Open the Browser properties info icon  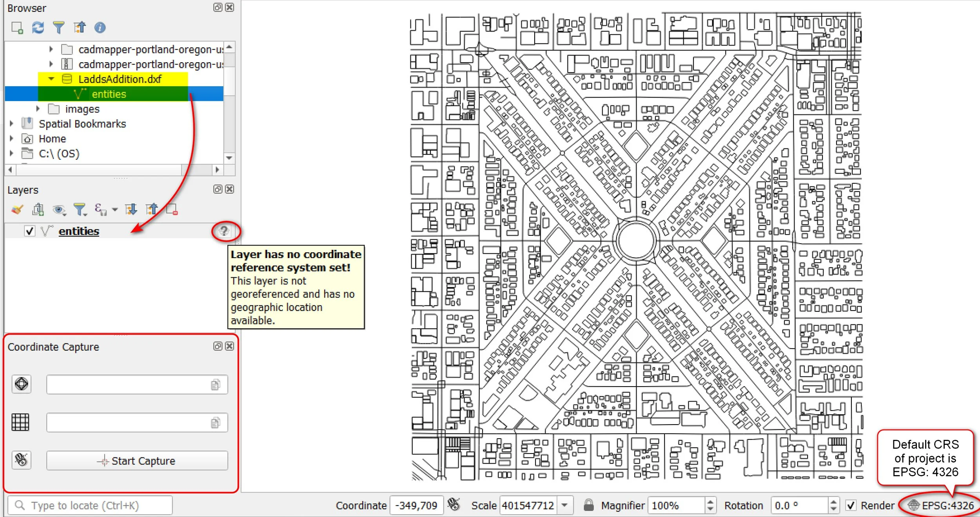pyautogui.click(x=100, y=28)
